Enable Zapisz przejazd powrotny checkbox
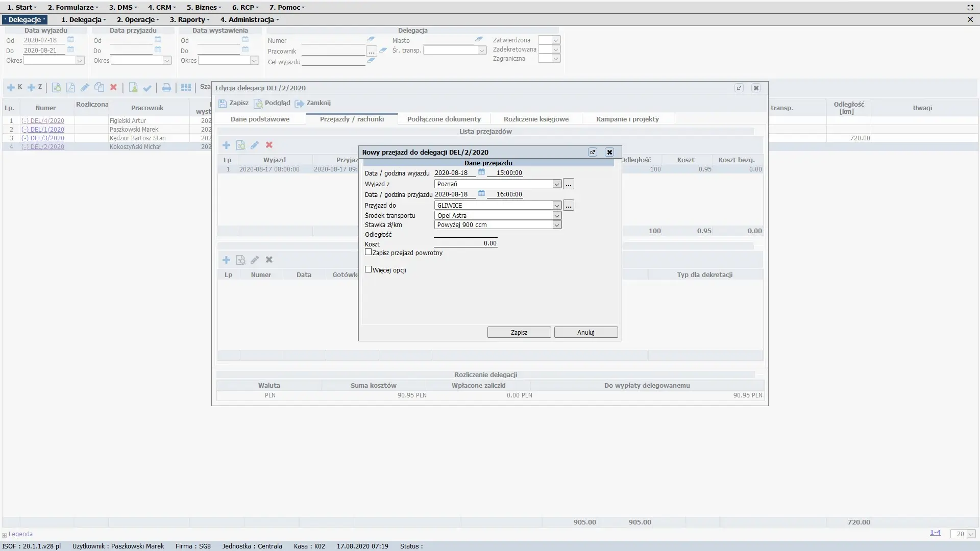This screenshot has width=980, height=551. [x=368, y=253]
